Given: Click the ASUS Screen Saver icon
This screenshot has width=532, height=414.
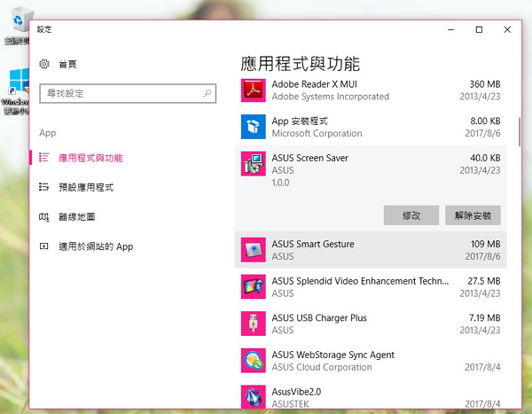Looking at the screenshot, I should [x=253, y=164].
